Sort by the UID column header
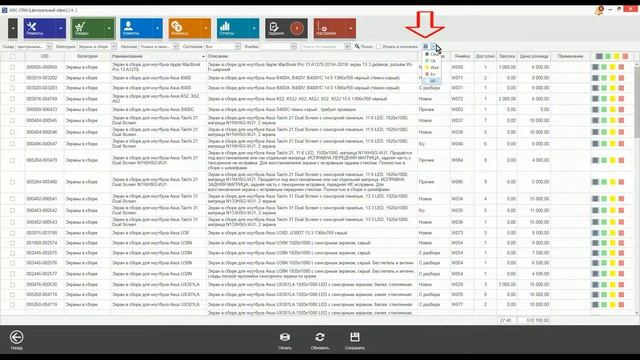This screenshot has width=640, height=360. (x=44, y=56)
